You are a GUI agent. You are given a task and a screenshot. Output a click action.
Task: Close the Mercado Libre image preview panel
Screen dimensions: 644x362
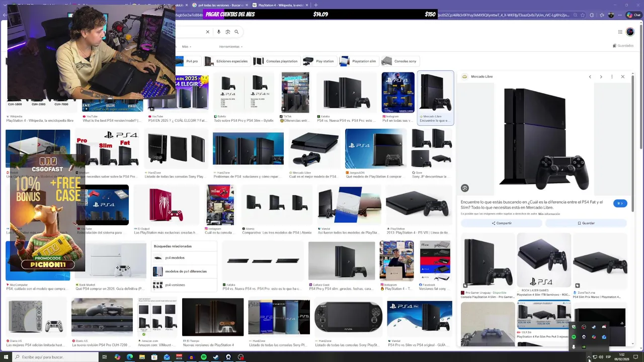click(x=623, y=76)
